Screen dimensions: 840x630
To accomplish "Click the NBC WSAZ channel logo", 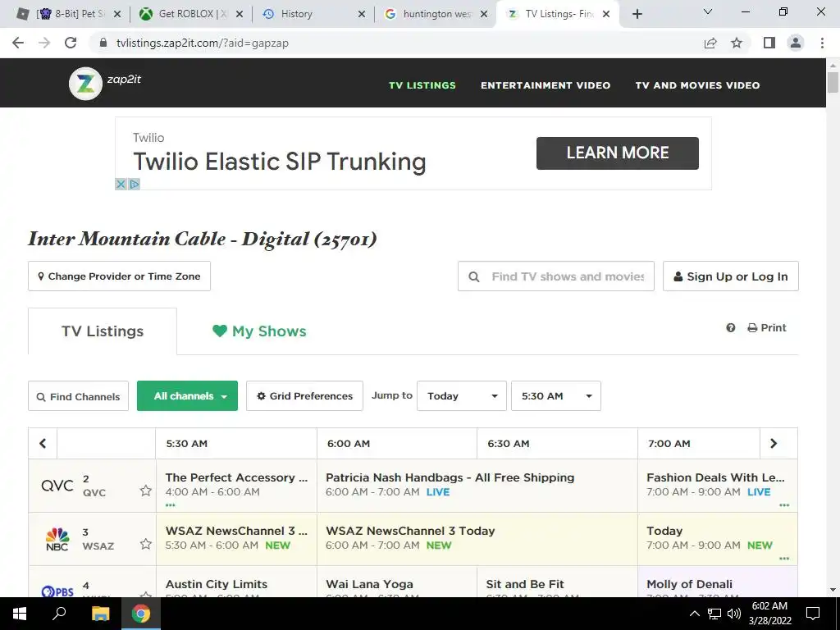I will [57, 539].
